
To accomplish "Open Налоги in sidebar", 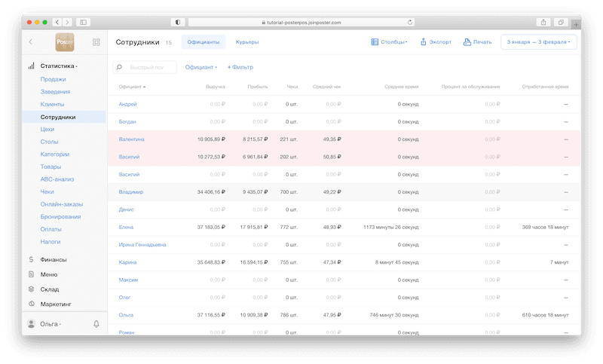I will [x=51, y=242].
